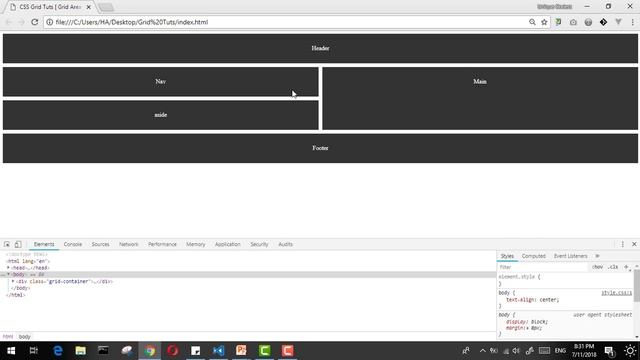Open Task View on the taskbar

tap(34, 351)
